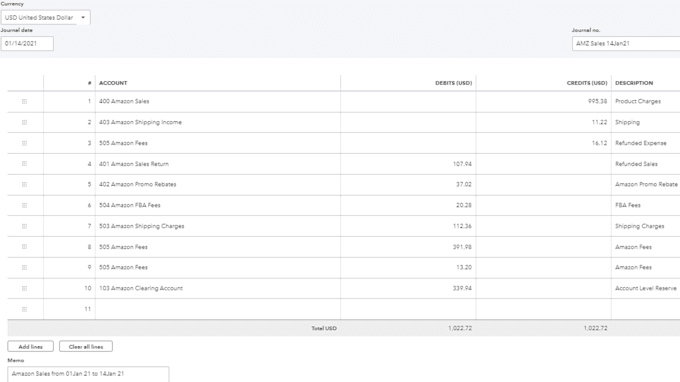
Task: Select the 504 Amazon FBA Fees cell
Action: click(x=218, y=205)
